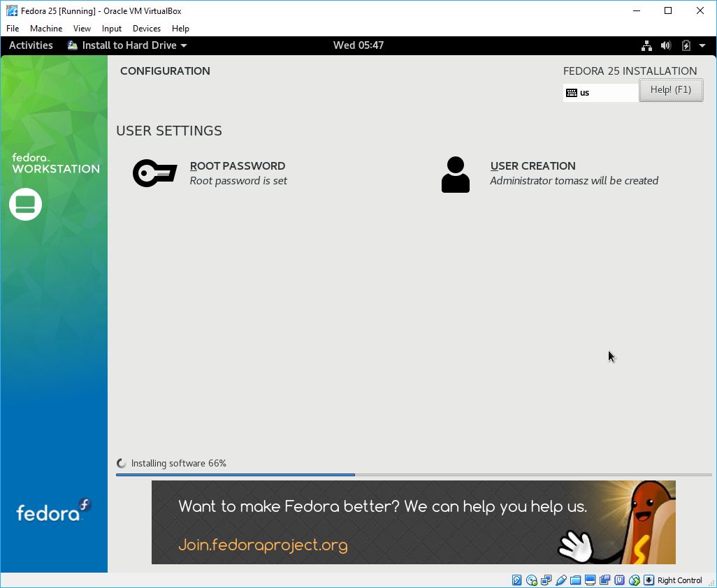Close the VirtualBox window
The width and height of the screenshot is (717, 588).
700,10
